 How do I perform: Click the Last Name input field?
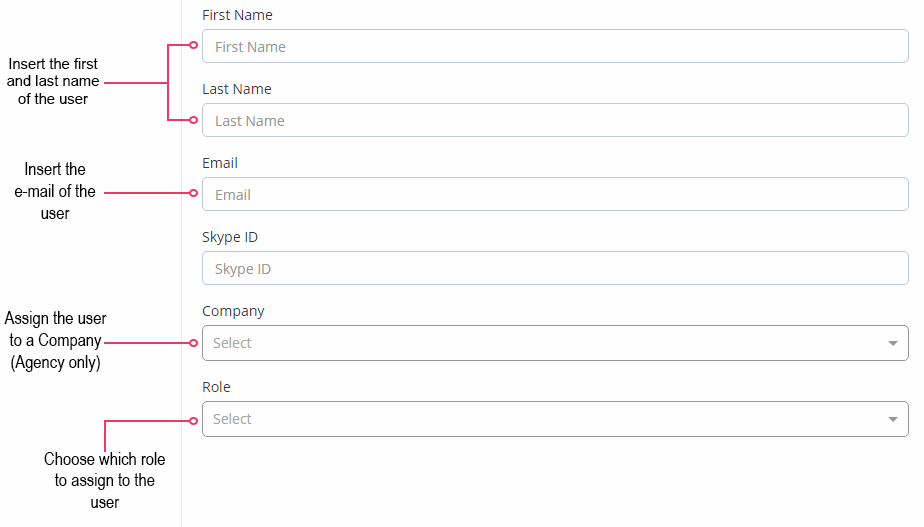pyautogui.click(x=555, y=120)
